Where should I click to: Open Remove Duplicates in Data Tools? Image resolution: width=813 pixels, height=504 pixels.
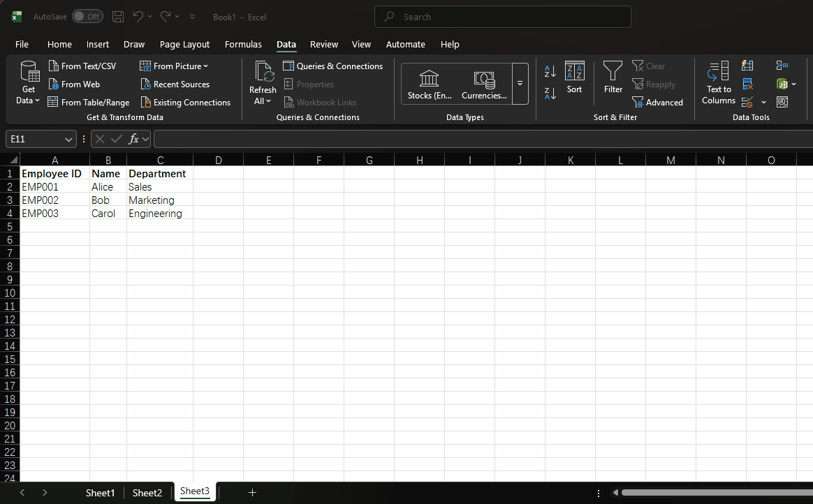(x=747, y=84)
